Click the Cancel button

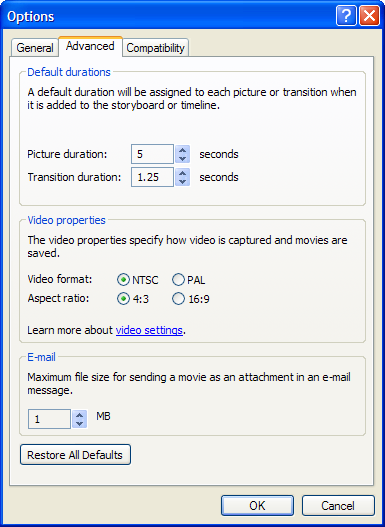(x=338, y=505)
